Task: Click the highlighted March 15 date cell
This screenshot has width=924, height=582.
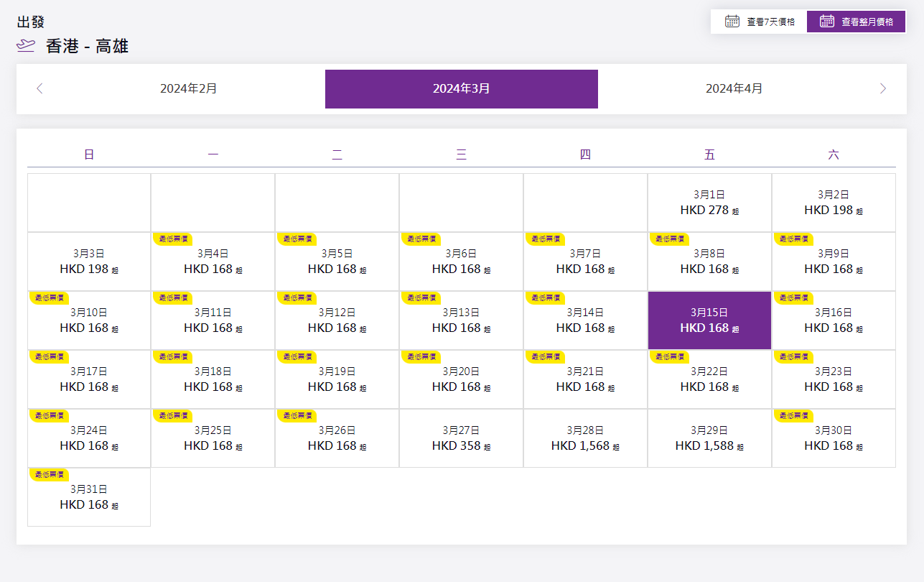Action: pyautogui.click(x=709, y=320)
